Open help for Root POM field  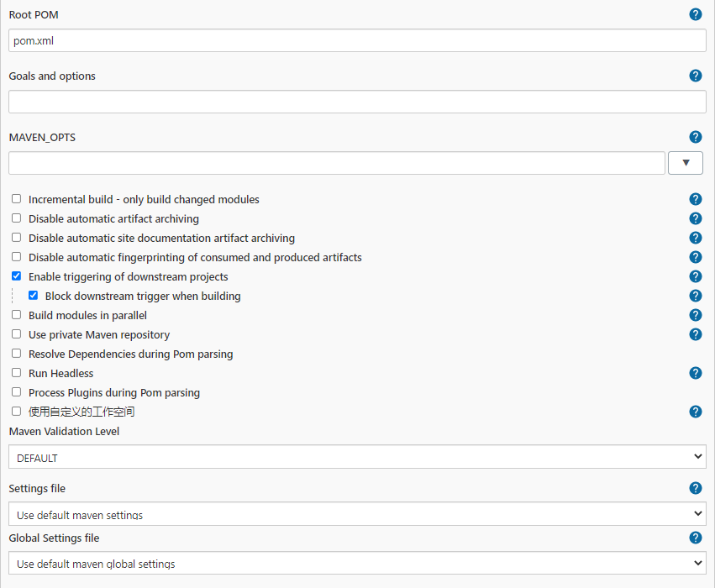[696, 14]
